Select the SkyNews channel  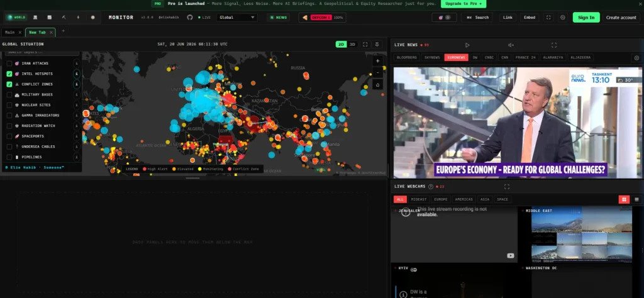tap(432, 57)
